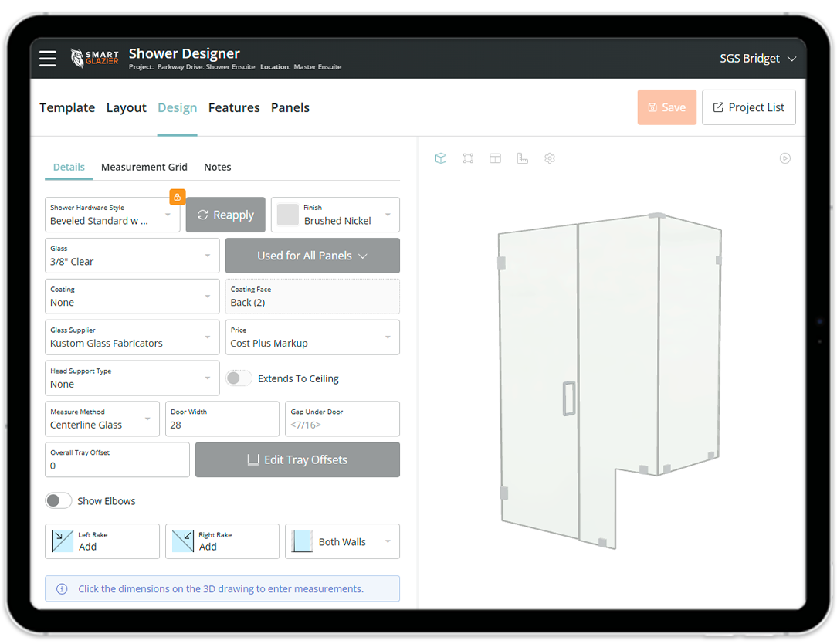Click the Gap Under Door field
This screenshot has height=644, width=837.
342,419
